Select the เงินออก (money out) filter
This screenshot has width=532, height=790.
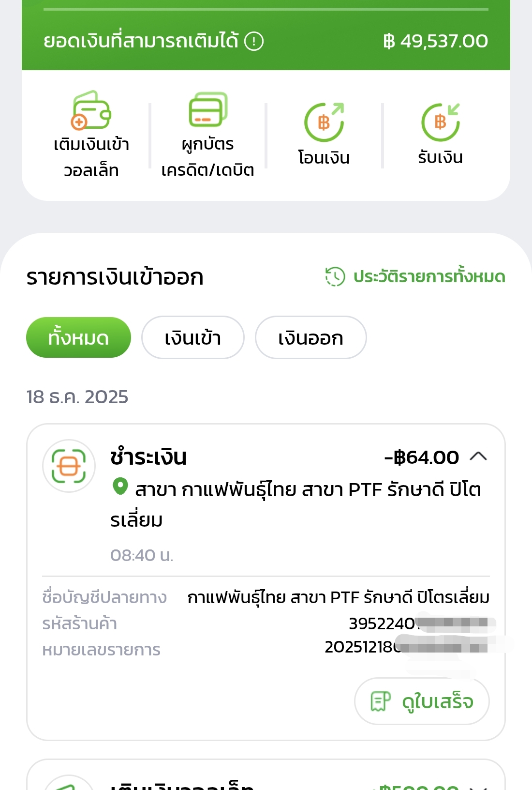coord(310,337)
